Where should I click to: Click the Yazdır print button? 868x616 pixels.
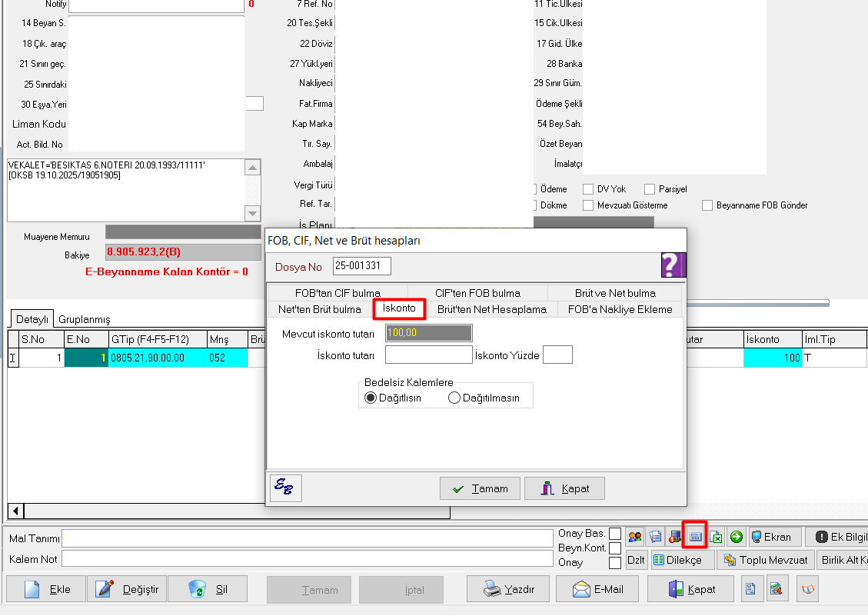pos(507,590)
